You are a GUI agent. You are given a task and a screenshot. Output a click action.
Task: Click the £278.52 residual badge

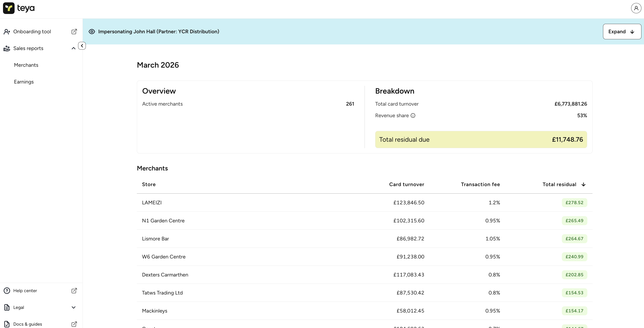pyautogui.click(x=574, y=203)
